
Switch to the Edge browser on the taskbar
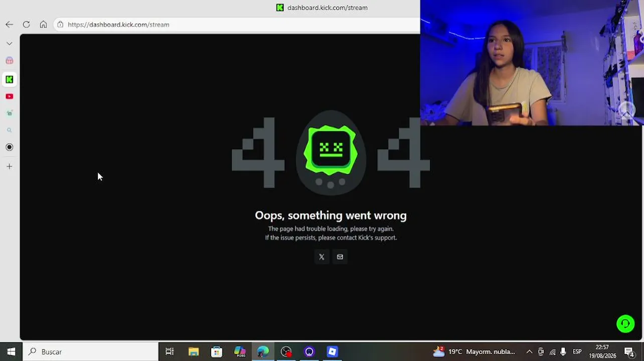pyautogui.click(x=263, y=351)
